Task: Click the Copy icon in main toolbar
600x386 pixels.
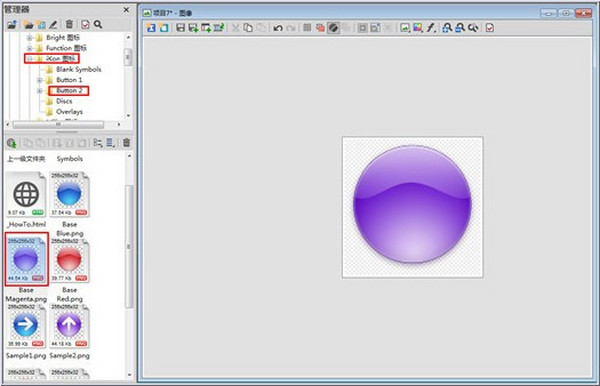Action: click(248, 28)
